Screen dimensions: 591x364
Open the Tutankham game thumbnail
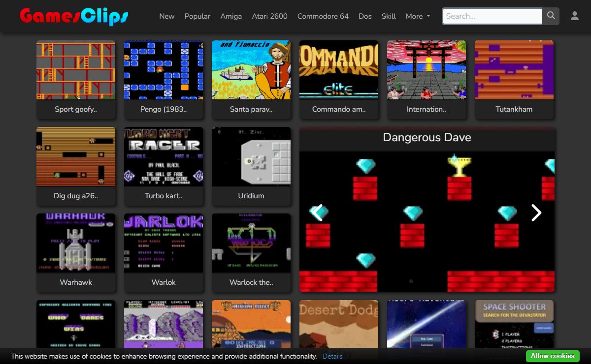pos(514,70)
